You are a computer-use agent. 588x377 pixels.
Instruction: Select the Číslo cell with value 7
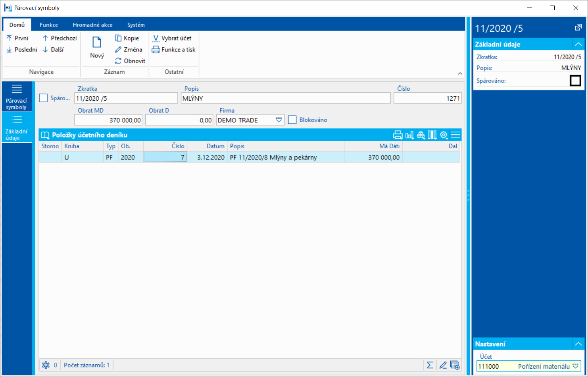(165, 157)
